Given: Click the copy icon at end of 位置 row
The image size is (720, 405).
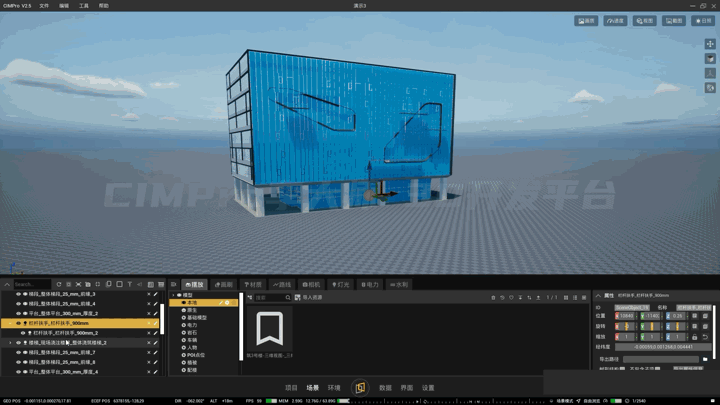Looking at the screenshot, I should pos(705,316).
